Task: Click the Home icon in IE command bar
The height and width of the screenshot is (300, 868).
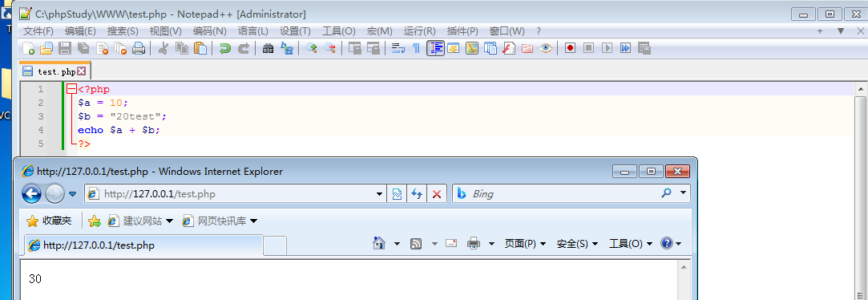Action: [x=379, y=243]
